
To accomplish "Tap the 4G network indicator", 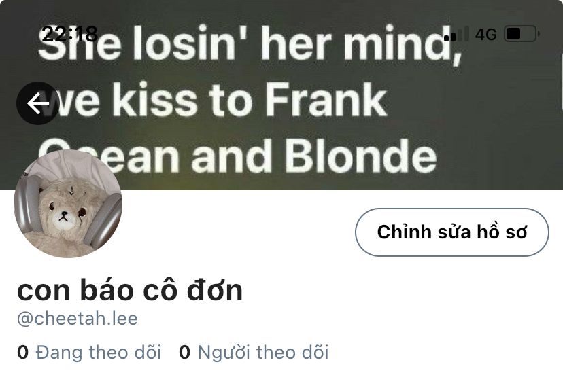I will (485, 34).
